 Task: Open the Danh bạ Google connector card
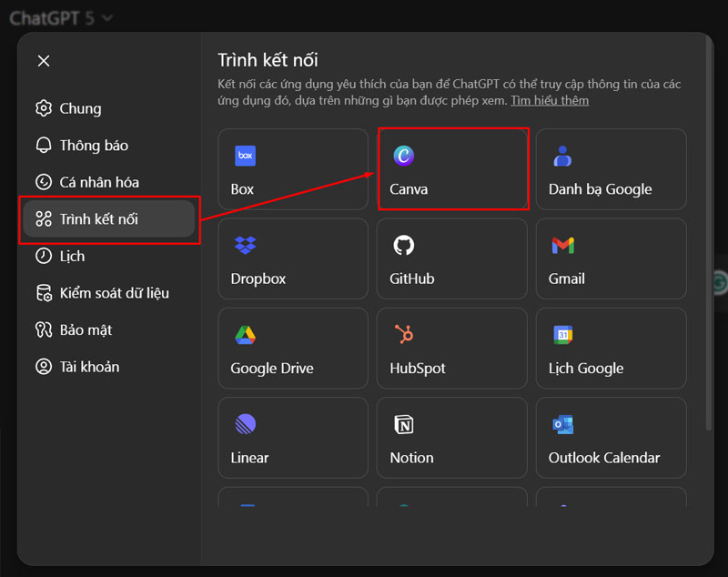click(611, 169)
